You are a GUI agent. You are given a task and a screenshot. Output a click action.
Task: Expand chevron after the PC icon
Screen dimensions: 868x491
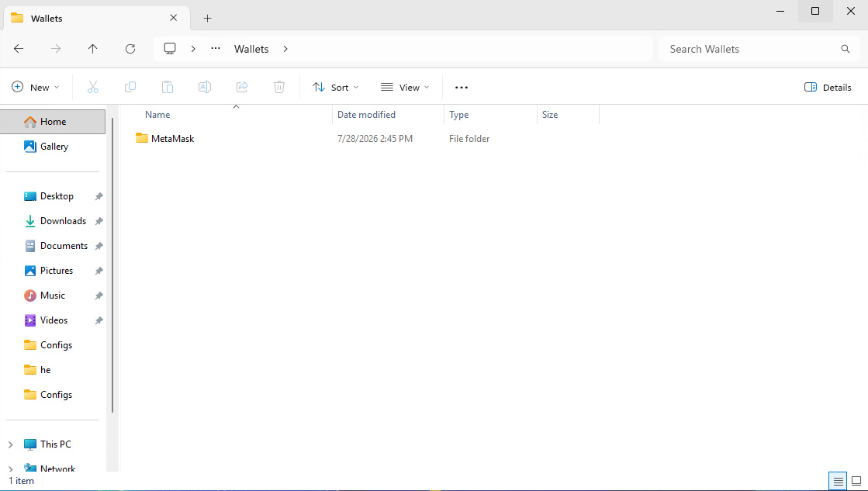(192, 49)
